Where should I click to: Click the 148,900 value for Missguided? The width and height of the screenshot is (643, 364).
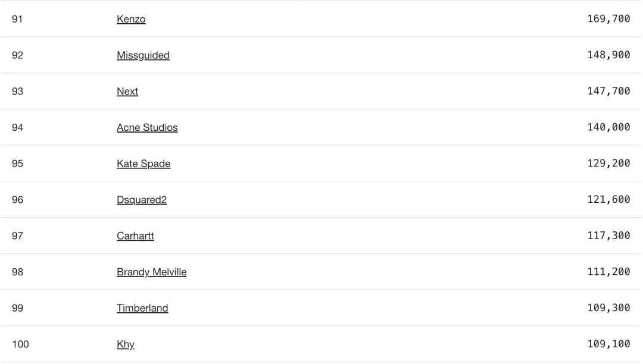[x=608, y=55]
